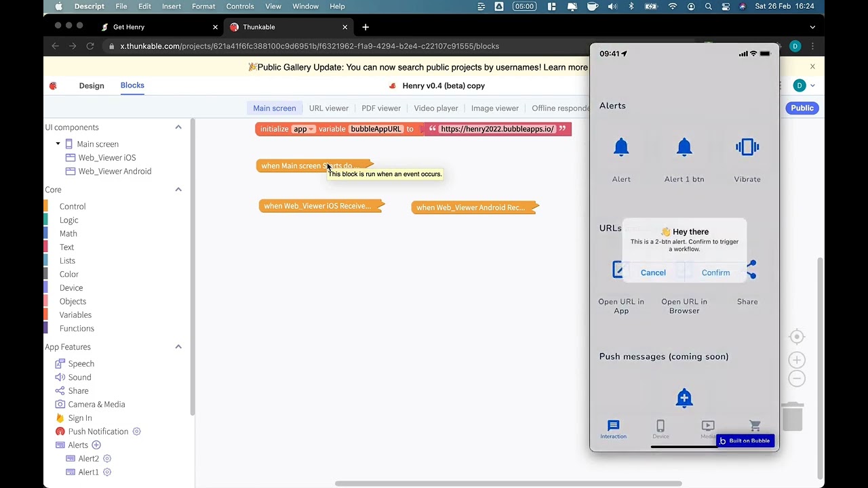Open the shopping cart tab in phone
868x488 pixels.
pos(755,426)
